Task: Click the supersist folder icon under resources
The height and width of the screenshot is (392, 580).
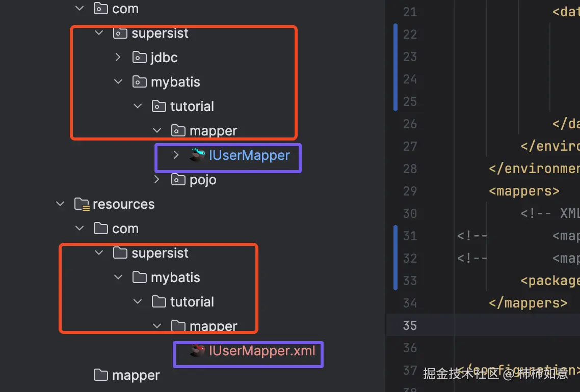Action: click(120, 253)
